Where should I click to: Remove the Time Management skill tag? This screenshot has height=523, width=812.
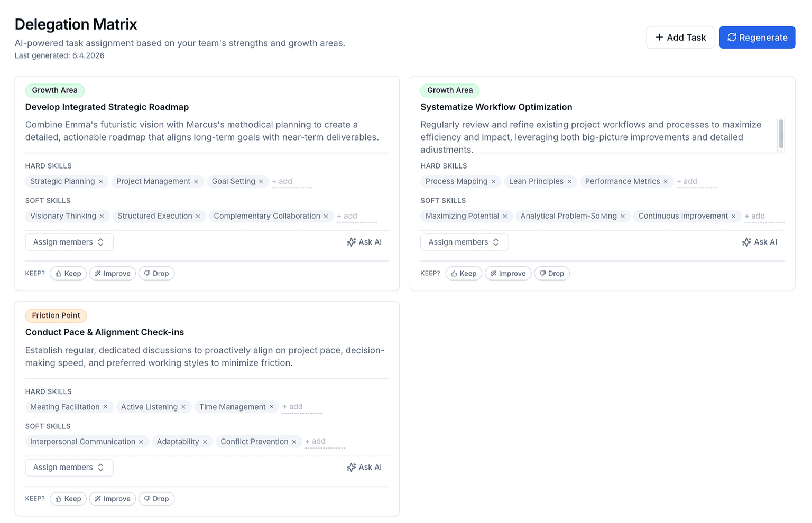[x=271, y=407]
